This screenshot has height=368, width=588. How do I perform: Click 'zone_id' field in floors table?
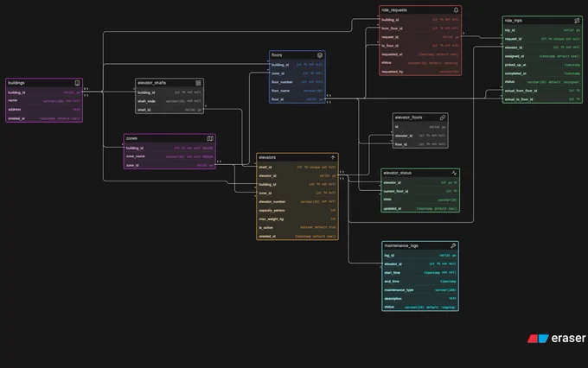coord(297,73)
